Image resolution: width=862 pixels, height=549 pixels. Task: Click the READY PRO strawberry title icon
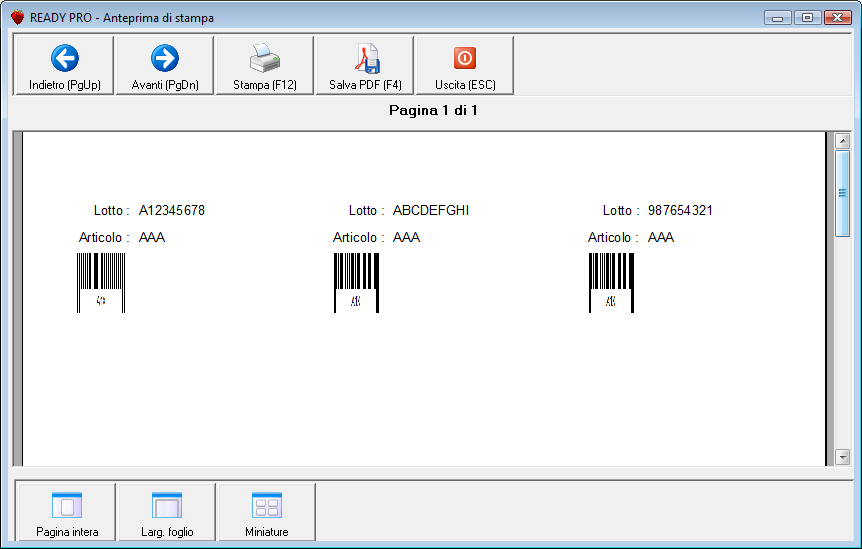pos(18,17)
